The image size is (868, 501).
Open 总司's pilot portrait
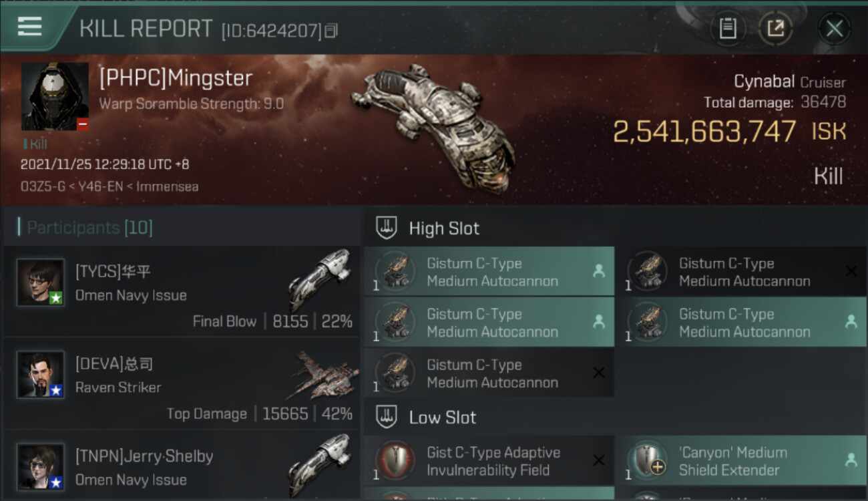point(41,375)
